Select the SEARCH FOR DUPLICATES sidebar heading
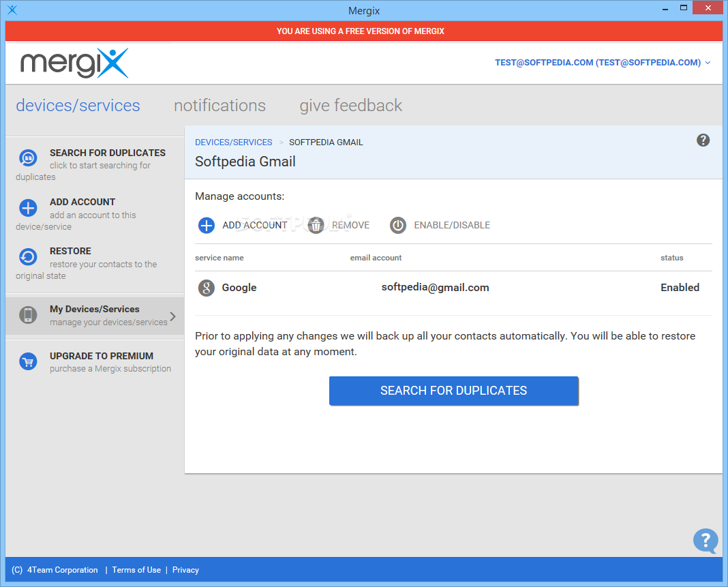Screen dimensions: 728x587 (107, 153)
